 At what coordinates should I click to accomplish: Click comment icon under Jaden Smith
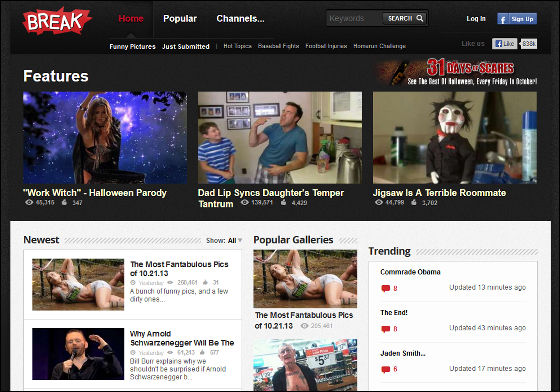point(385,369)
